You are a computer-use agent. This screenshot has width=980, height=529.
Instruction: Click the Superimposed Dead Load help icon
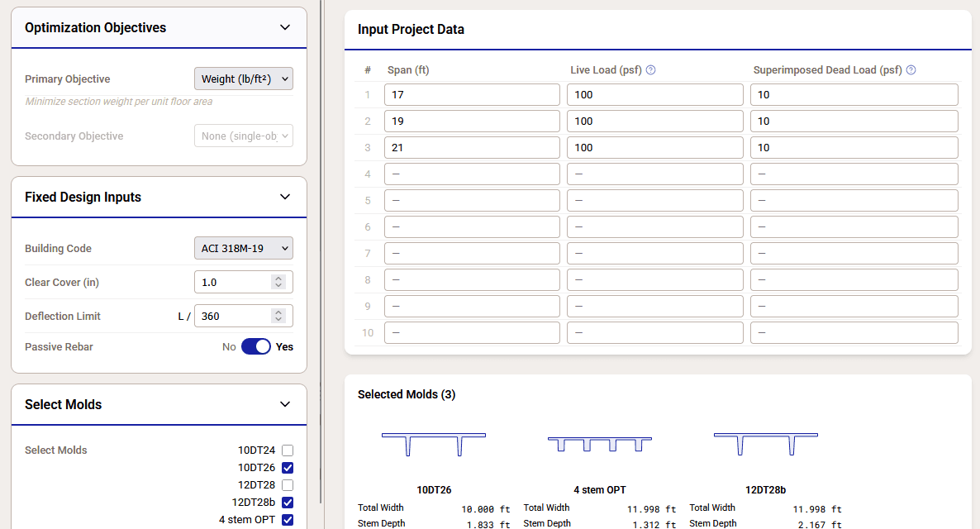point(911,69)
